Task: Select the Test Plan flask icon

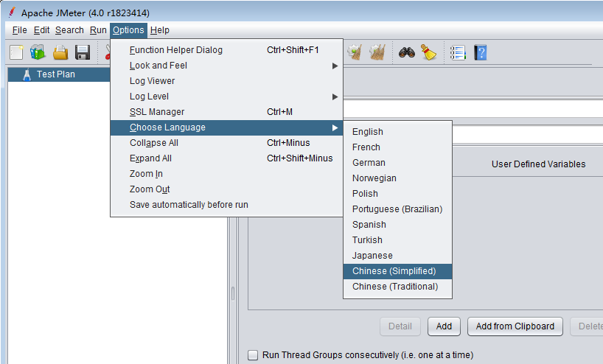Action: 27,74
